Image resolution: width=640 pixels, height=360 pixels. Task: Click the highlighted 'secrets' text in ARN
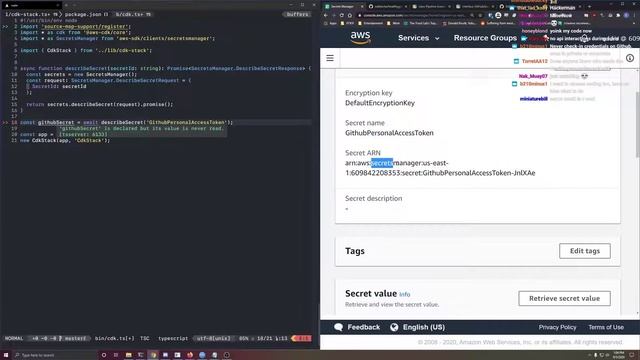tap(382, 163)
